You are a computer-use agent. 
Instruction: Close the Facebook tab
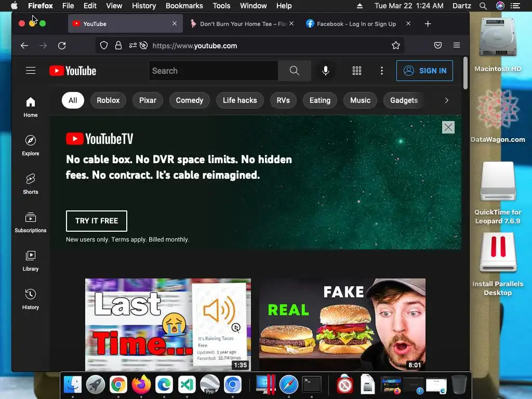point(408,23)
